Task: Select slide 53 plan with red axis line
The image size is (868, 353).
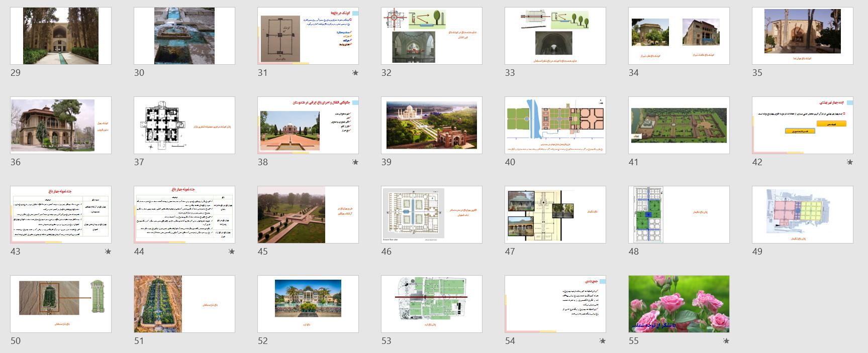Action: (431, 304)
